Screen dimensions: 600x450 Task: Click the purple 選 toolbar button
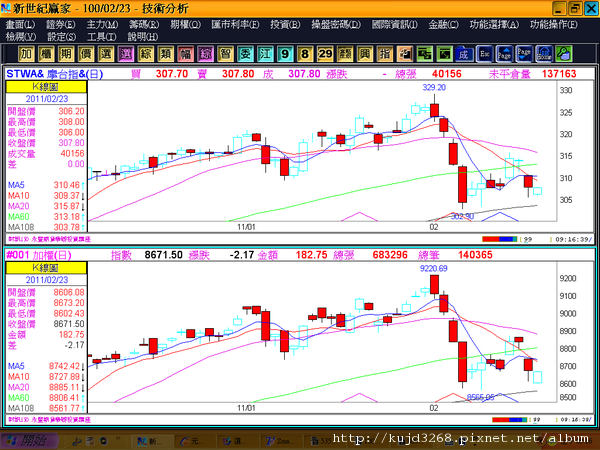point(126,54)
